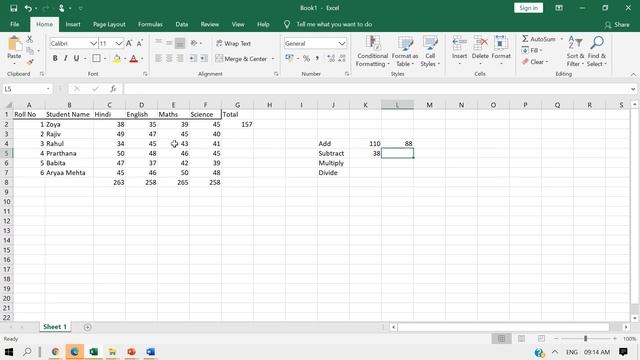Open the Fill button
This screenshot has width=640, height=360.
point(532,51)
